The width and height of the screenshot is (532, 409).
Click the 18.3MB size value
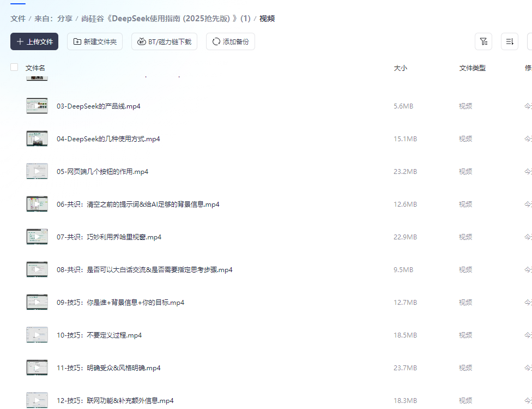pyautogui.click(x=405, y=401)
